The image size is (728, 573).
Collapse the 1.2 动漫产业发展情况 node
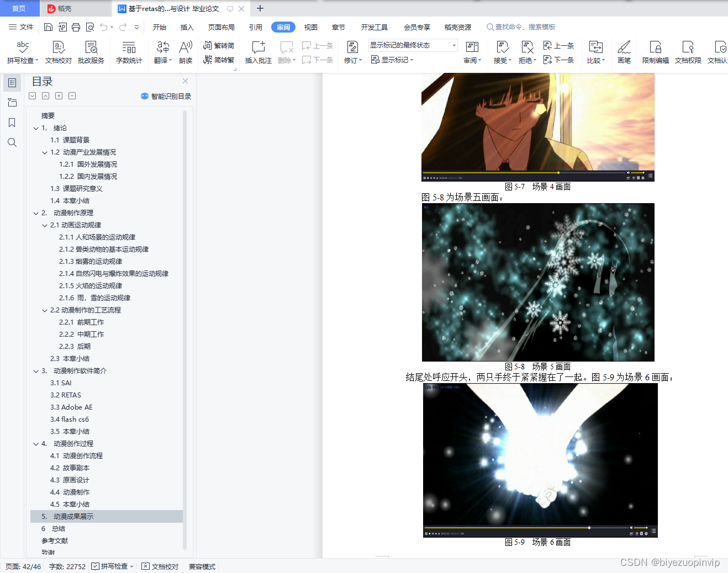tap(45, 152)
